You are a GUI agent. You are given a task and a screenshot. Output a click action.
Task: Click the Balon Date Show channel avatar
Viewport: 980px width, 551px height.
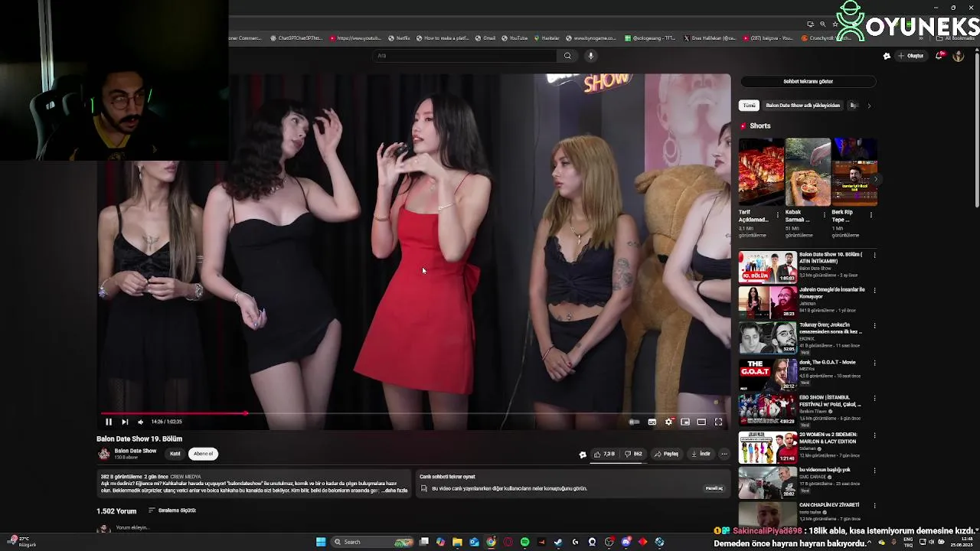pos(103,454)
